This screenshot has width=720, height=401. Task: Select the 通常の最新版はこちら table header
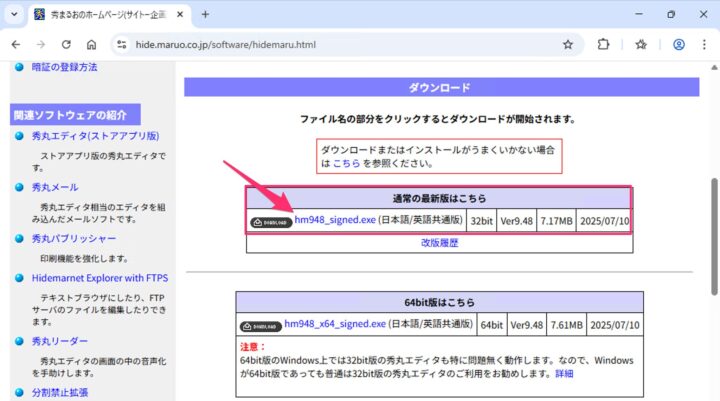(x=439, y=198)
